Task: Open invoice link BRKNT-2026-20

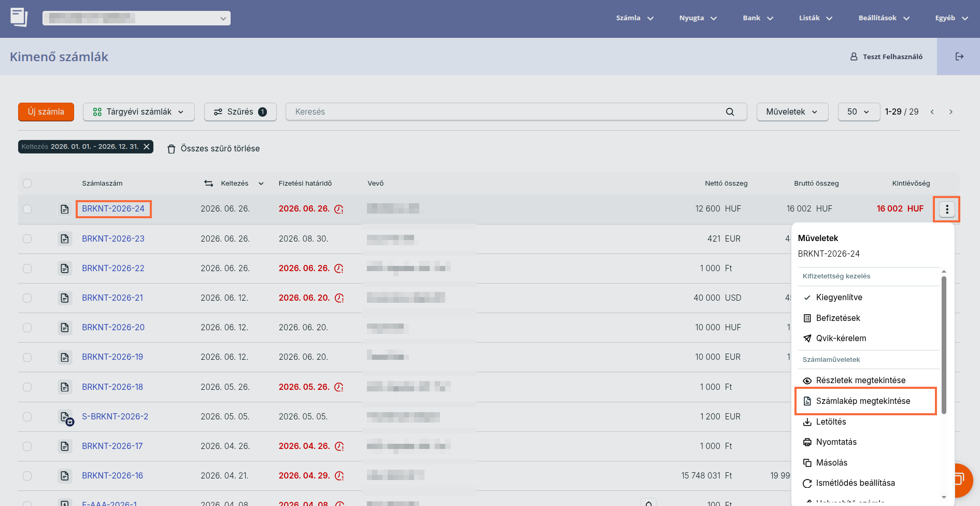Action: pyautogui.click(x=113, y=328)
